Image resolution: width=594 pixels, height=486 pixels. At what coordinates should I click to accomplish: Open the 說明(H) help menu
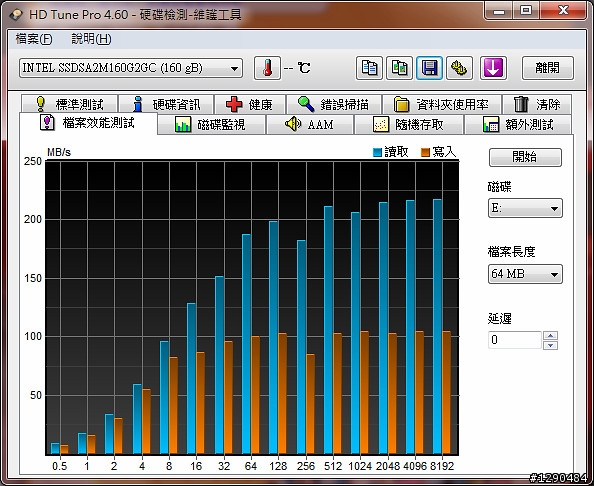[x=91, y=39]
